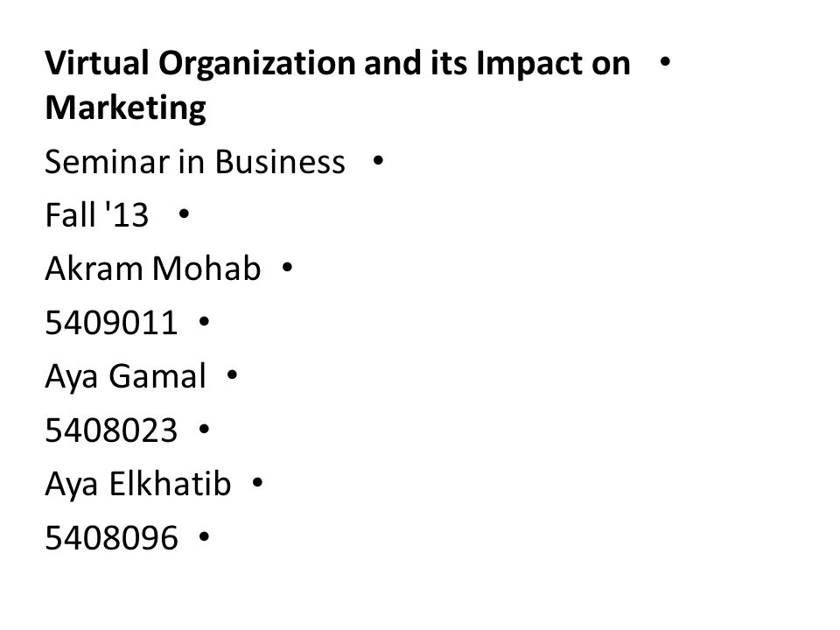Click the word Impact in the title
Screen dimensions: 840x630
[529, 64]
